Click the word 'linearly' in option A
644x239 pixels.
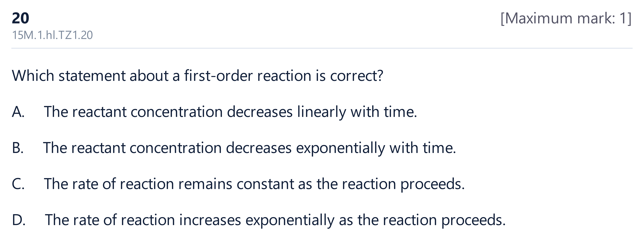[321, 112]
